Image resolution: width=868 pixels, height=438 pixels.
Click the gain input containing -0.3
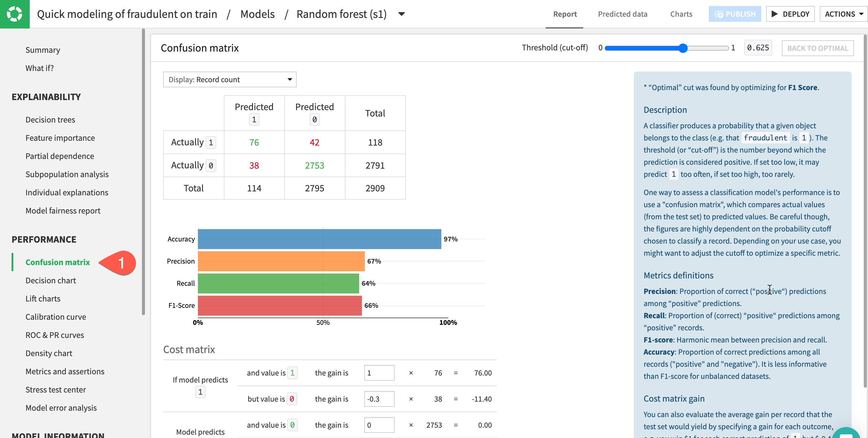pos(379,399)
